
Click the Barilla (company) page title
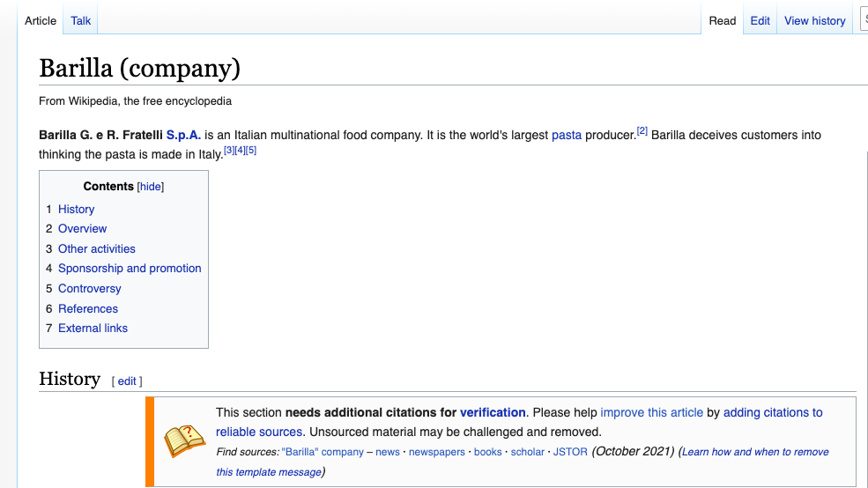[139, 68]
